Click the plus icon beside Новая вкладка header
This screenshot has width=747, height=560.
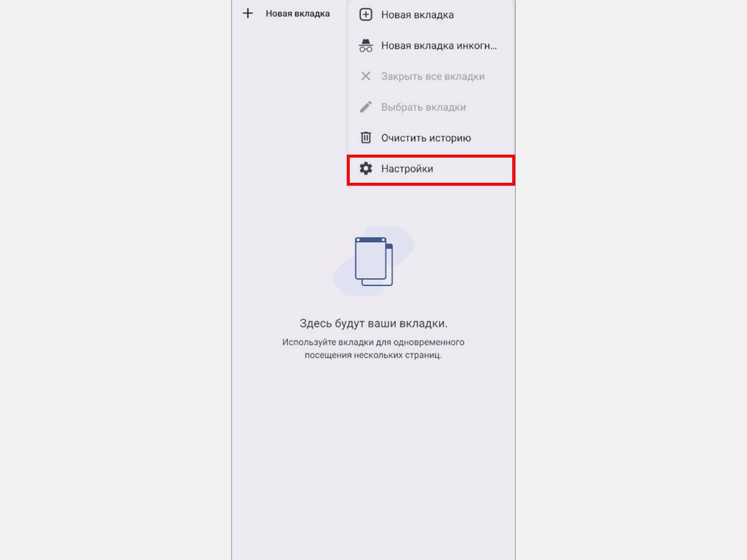pyautogui.click(x=248, y=13)
